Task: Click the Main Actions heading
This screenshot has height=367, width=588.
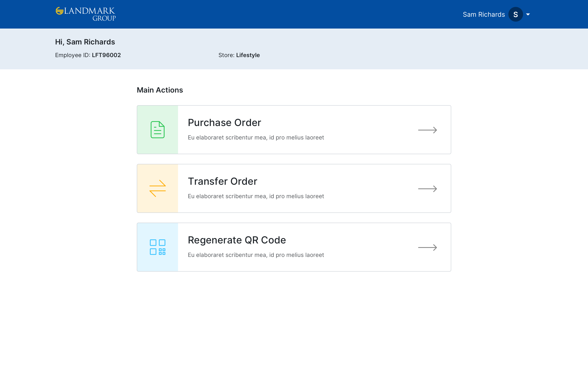Action: click(x=160, y=90)
